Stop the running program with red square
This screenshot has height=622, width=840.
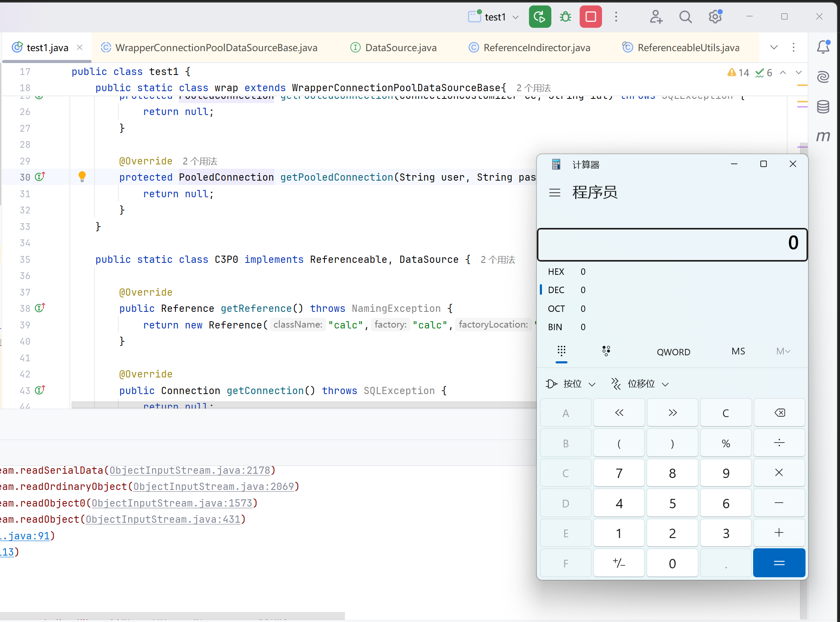pos(591,17)
